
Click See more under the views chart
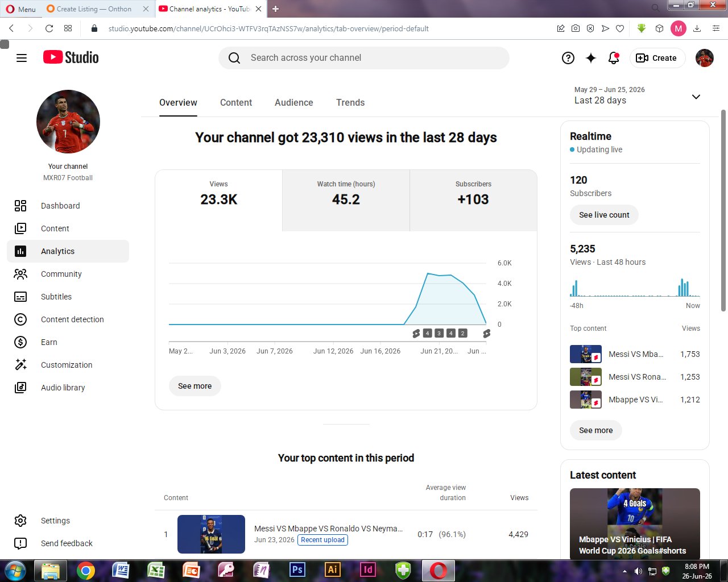pos(195,386)
